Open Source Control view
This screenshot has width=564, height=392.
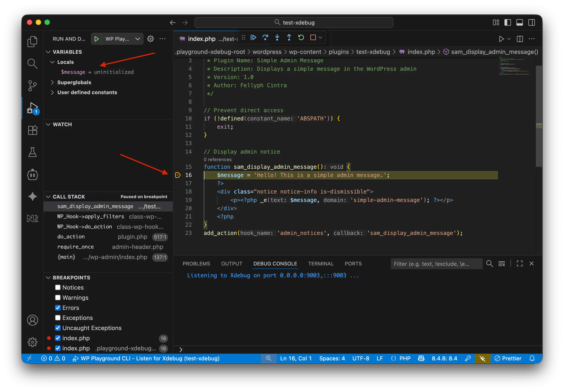[32, 86]
